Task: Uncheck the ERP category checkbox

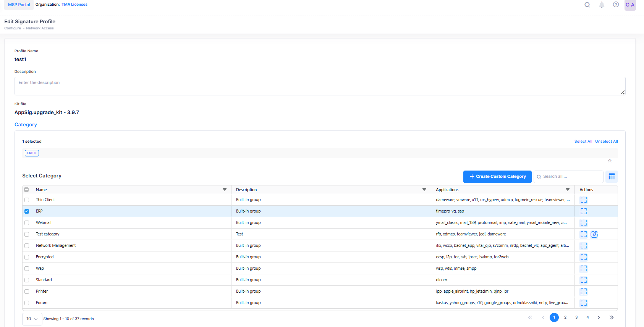Action: [x=27, y=211]
